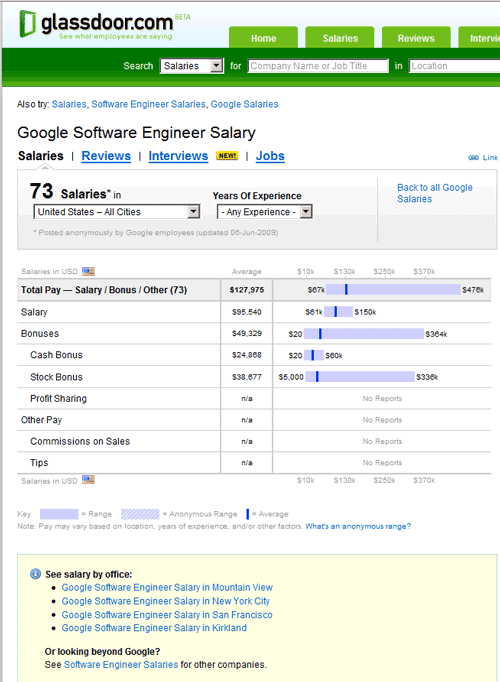This screenshot has width=500, height=682.
Task: Follow the Google Salaries link in Also try
Action: point(244,104)
